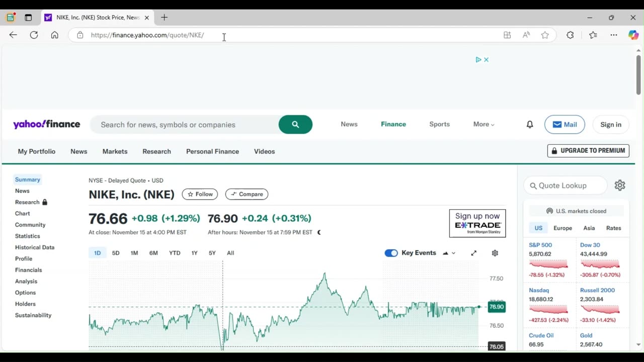Image resolution: width=644 pixels, height=362 pixels.
Task: Open Financials in the left sidebar
Action: (x=28, y=270)
